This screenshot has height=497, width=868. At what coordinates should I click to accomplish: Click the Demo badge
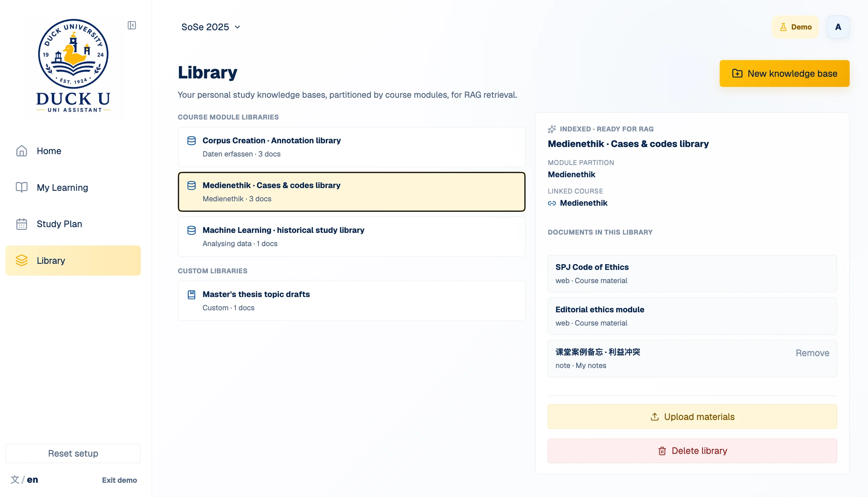[x=795, y=27]
